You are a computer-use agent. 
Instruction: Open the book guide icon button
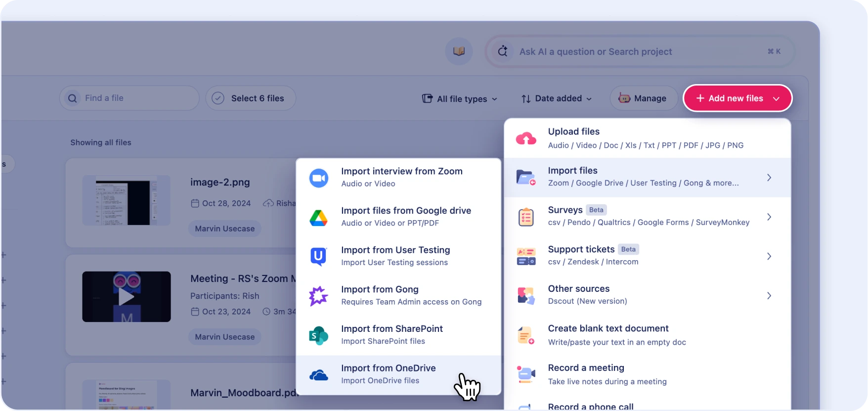tap(459, 51)
